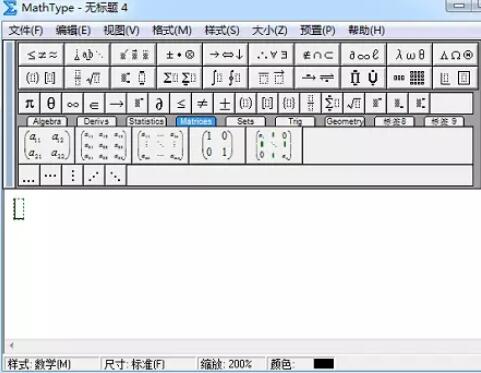The image size is (481, 373).
Task: Open the subscript and superscript templates palette
Action: pos(133,78)
